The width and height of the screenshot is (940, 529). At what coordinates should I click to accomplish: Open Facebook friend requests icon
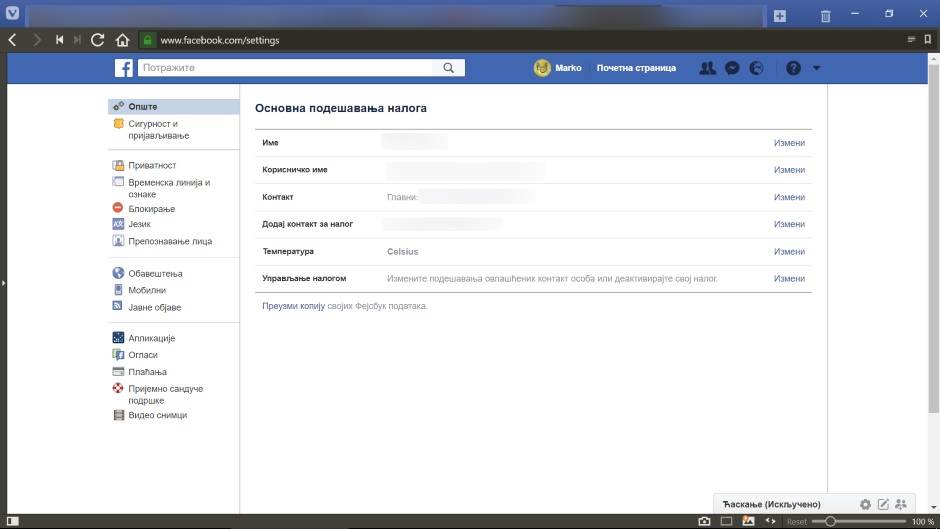[x=708, y=68]
